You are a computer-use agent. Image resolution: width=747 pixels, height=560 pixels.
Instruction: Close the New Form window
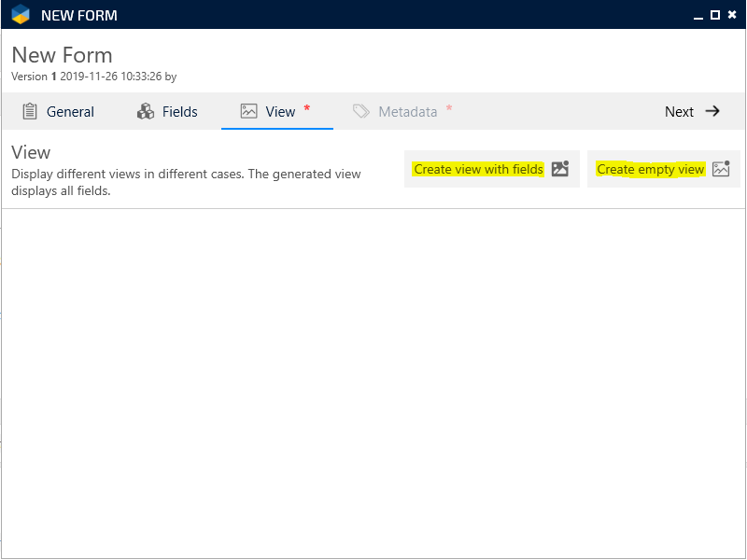pos(732,15)
